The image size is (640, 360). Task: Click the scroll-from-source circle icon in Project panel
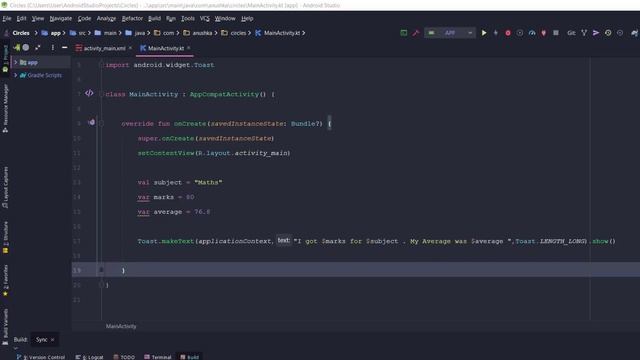pos(26,48)
